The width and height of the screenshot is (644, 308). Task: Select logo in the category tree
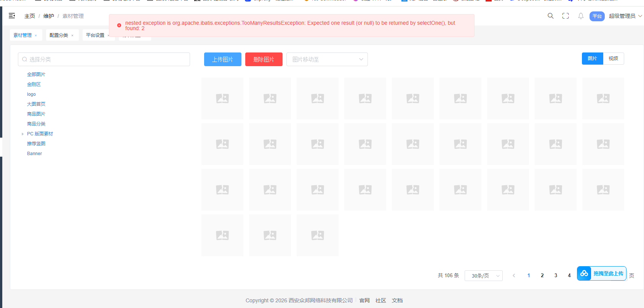click(x=31, y=94)
